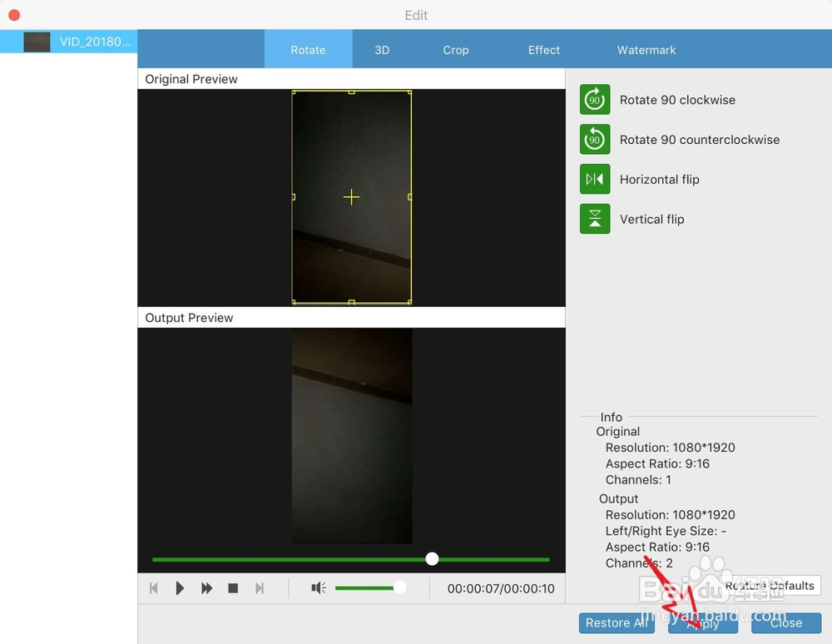Click the Apply button
Screen dimensions: 832x644
702,622
